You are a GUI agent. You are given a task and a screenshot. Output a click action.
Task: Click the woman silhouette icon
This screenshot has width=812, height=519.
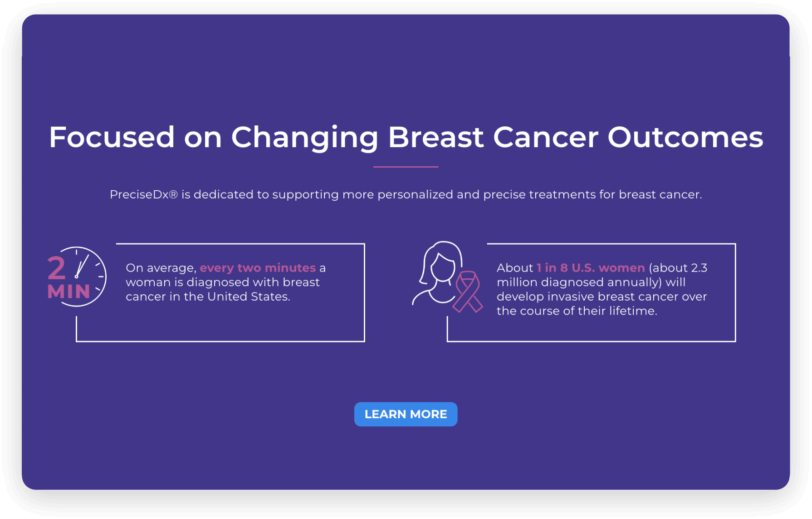(437, 273)
